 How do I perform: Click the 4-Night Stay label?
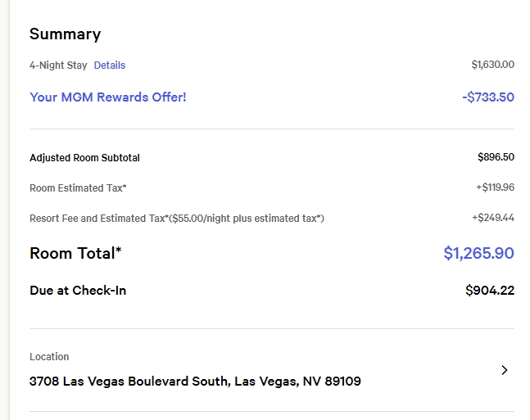click(x=58, y=65)
